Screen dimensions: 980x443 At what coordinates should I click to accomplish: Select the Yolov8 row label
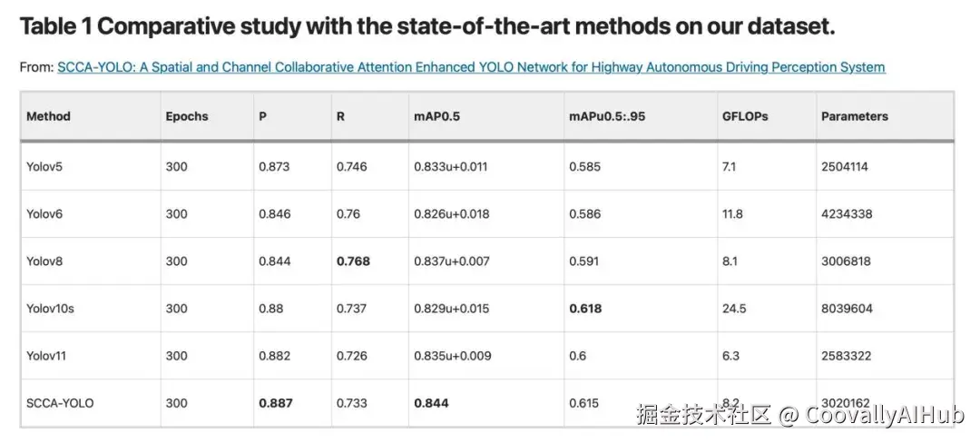click(x=44, y=261)
